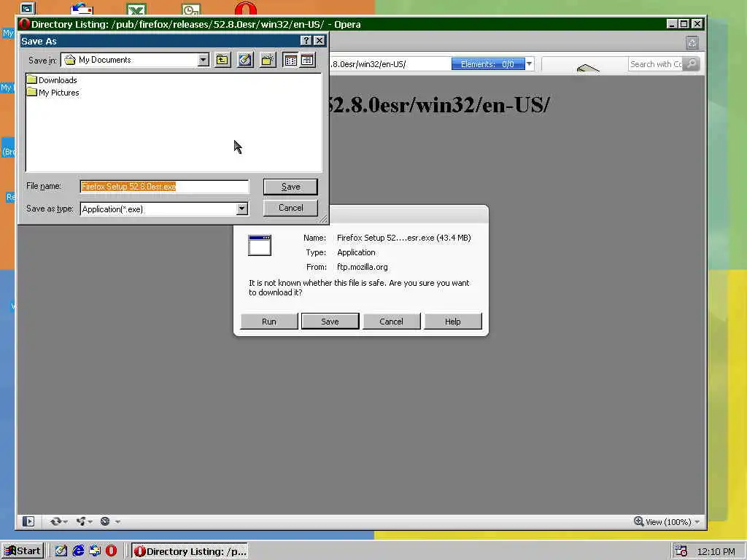Open the Save in My Documents dropdown

(x=204, y=60)
